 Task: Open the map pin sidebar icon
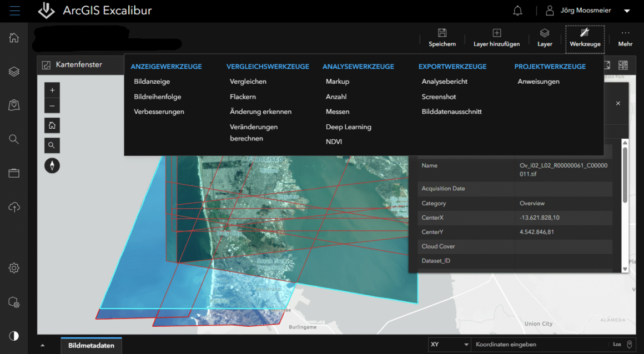(14, 105)
